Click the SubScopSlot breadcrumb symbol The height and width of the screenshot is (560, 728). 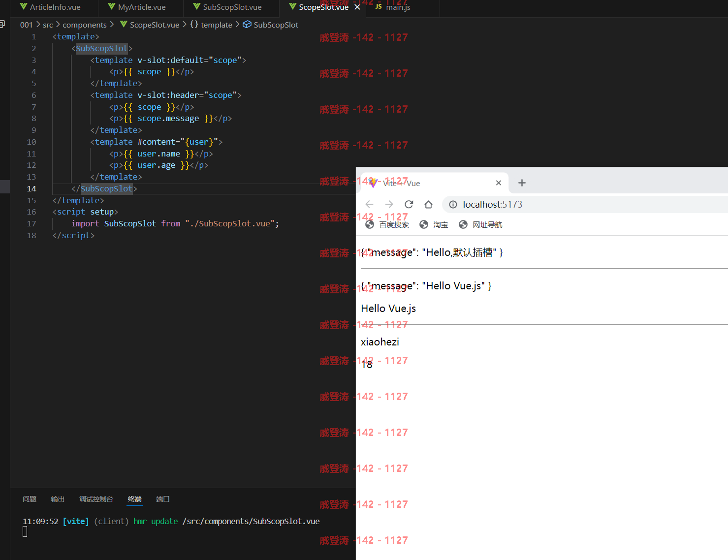point(276,25)
